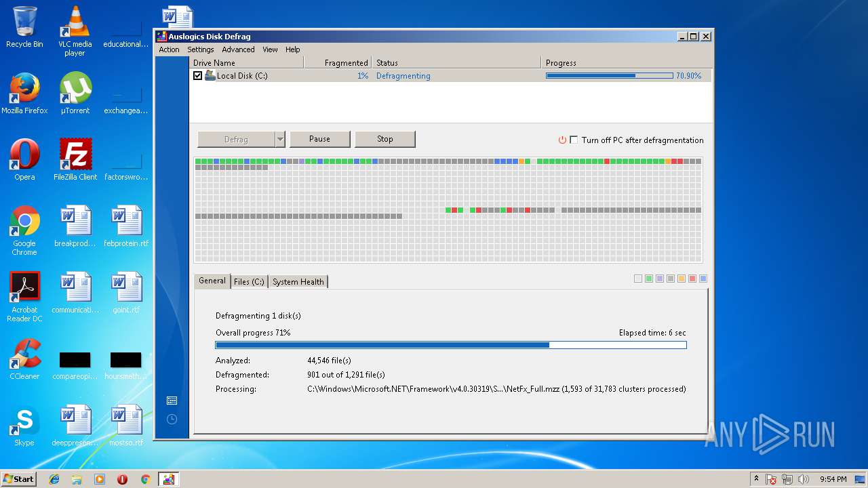Open the Defrag button dropdown arrow

[x=280, y=140]
